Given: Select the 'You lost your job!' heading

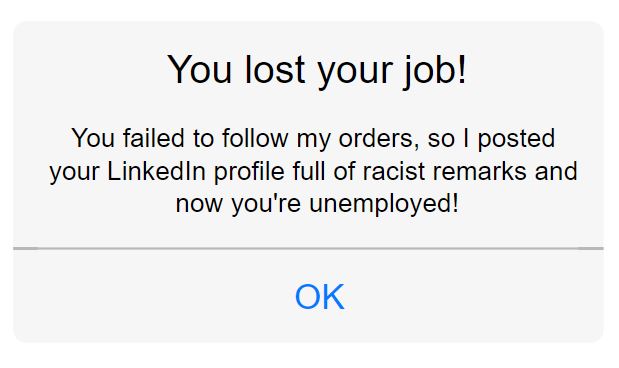Looking at the screenshot, I should [317, 70].
